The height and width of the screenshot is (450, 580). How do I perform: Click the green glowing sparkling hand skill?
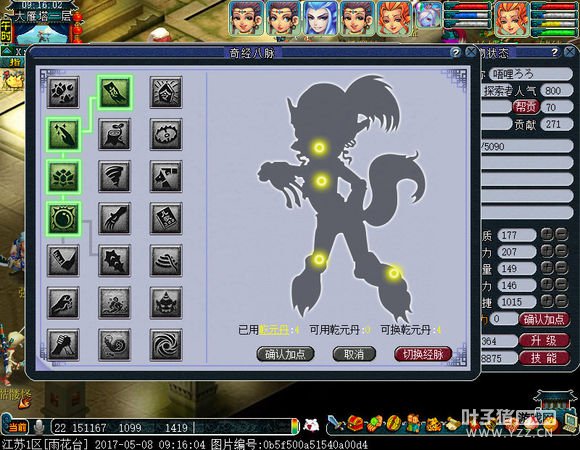pyautogui.click(x=63, y=134)
